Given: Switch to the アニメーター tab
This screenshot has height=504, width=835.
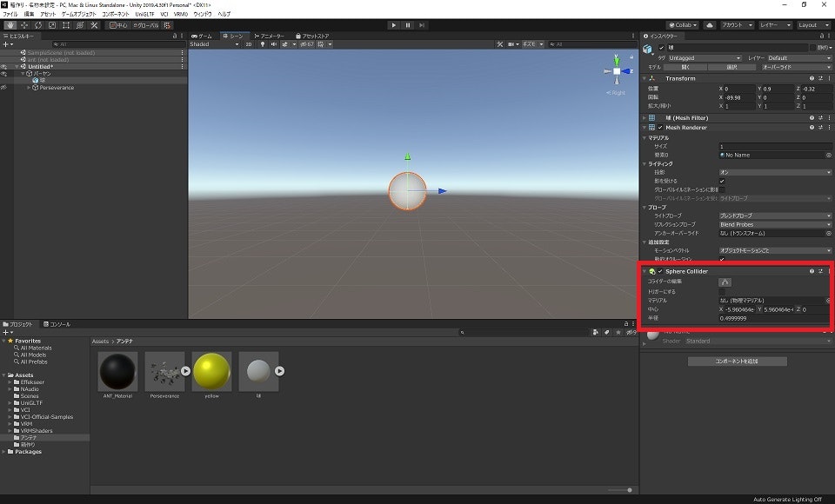Looking at the screenshot, I should tap(270, 36).
